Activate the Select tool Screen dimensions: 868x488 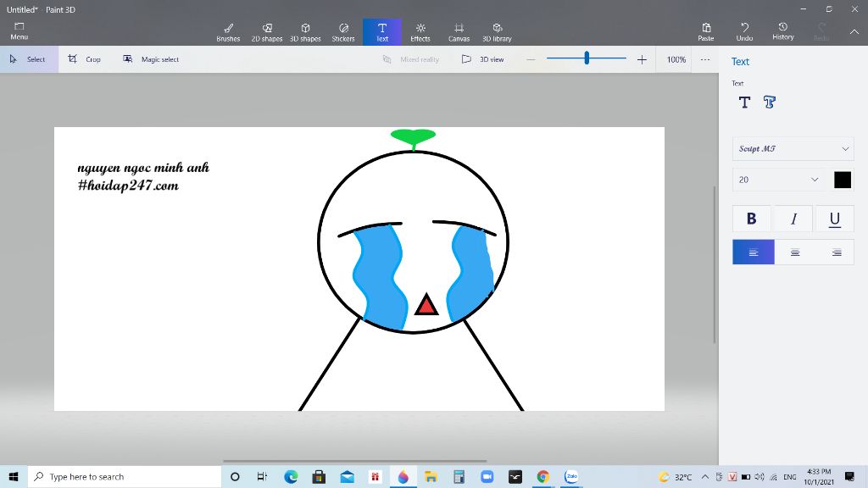pyautogui.click(x=29, y=59)
